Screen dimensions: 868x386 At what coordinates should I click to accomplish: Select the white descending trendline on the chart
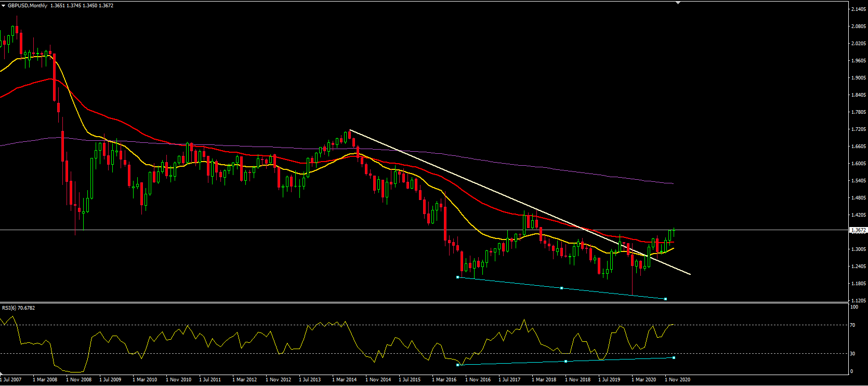click(x=520, y=202)
